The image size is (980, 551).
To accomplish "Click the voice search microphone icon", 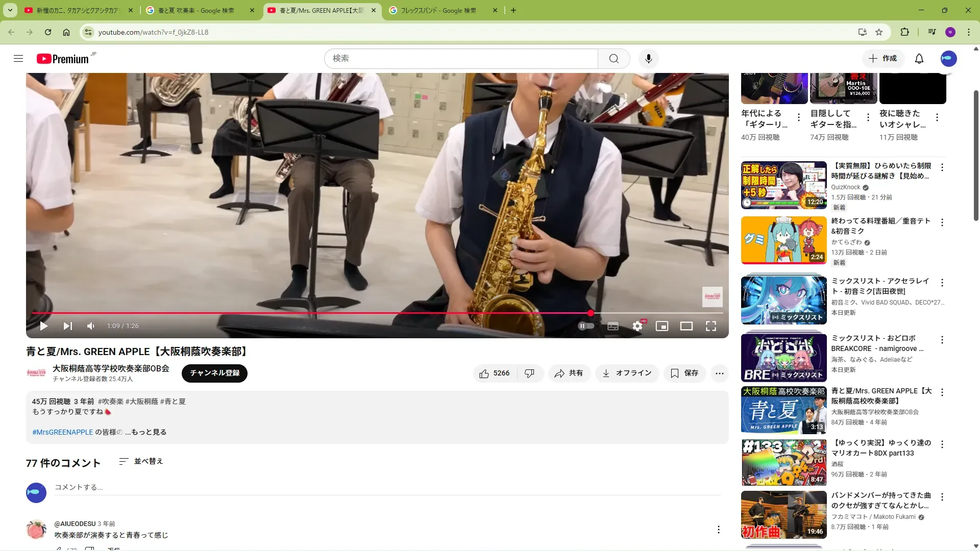I will pos(648,59).
